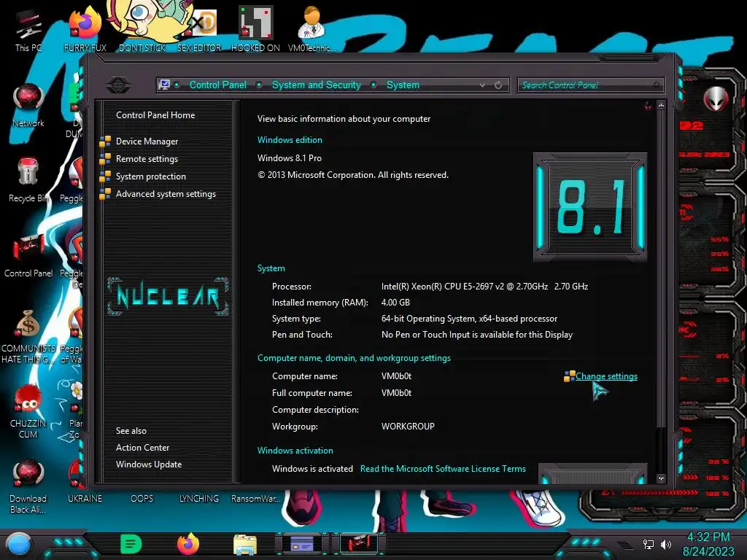Go to System and Security breadcrumb
This screenshot has width=747, height=560.
click(x=317, y=85)
